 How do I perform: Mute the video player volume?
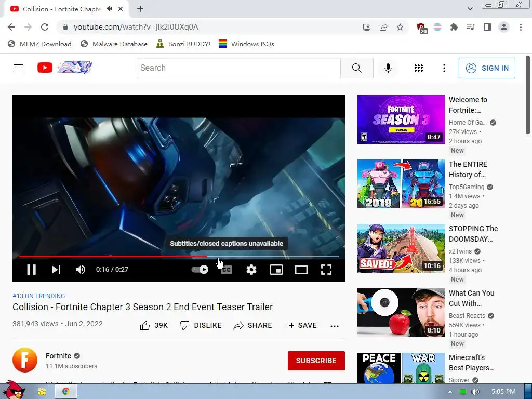tap(81, 270)
